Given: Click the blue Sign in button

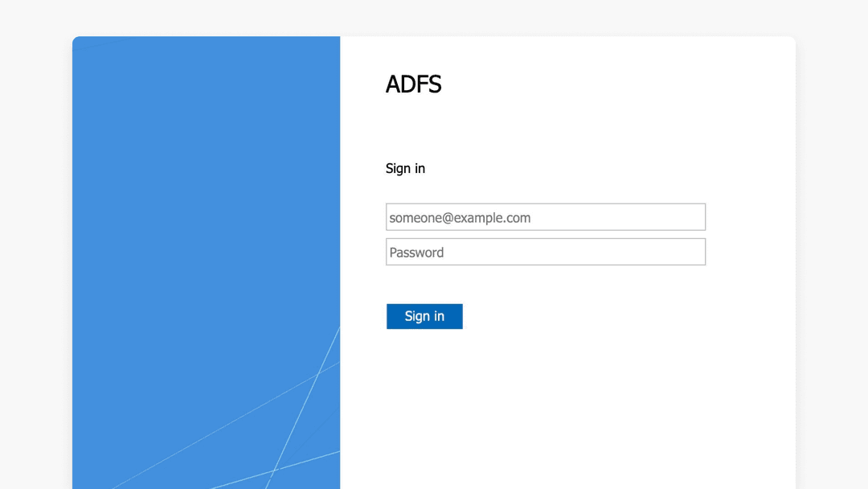Looking at the screenshot, I should click(x=424, y=316).
